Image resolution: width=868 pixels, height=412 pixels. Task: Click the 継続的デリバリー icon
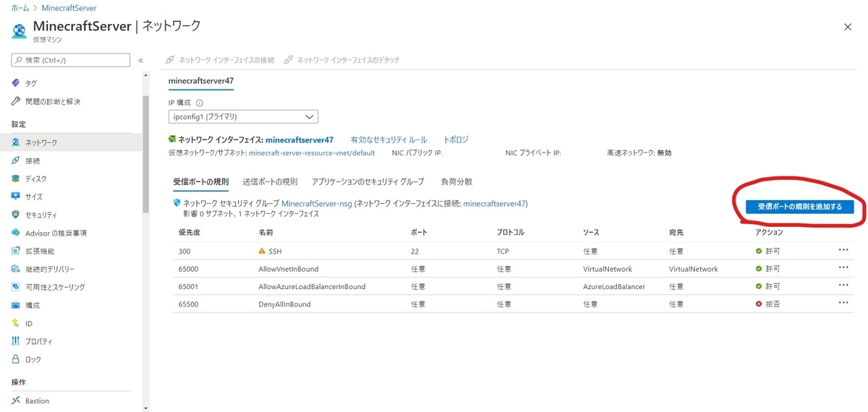coord(16,269)
